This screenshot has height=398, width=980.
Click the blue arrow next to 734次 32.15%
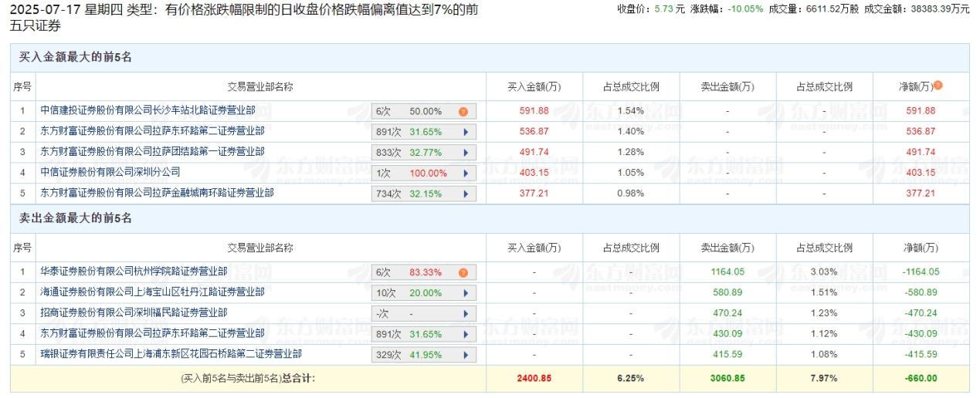pyautogui.click(x=466, y=194)
